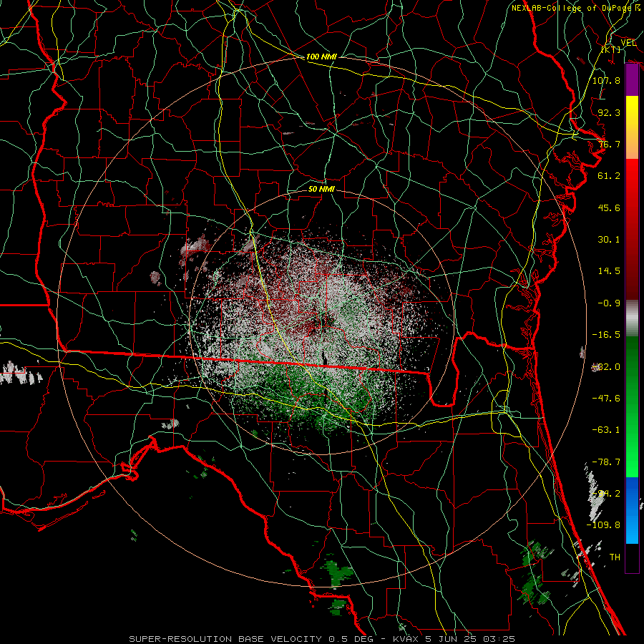Image resolution: width=644 pixels, height=644 pixels.
Task: Click the 14.5 legend value
Action: (609, 271)
